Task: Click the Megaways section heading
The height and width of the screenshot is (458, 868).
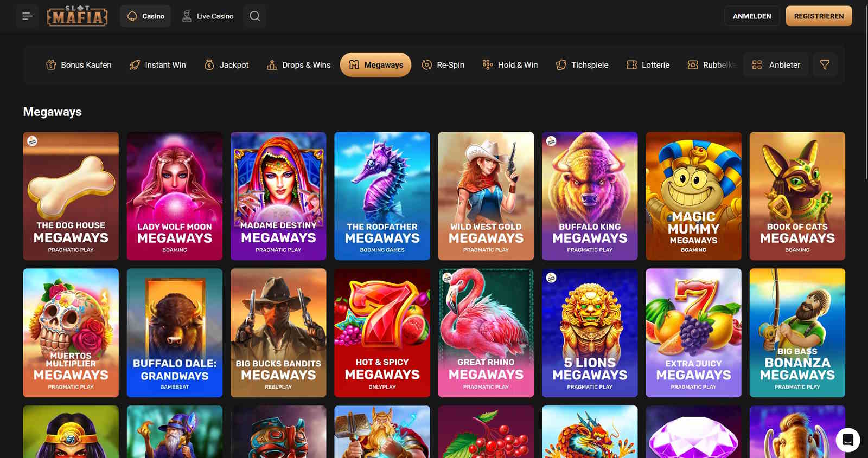Action: [x=53, y=112]
